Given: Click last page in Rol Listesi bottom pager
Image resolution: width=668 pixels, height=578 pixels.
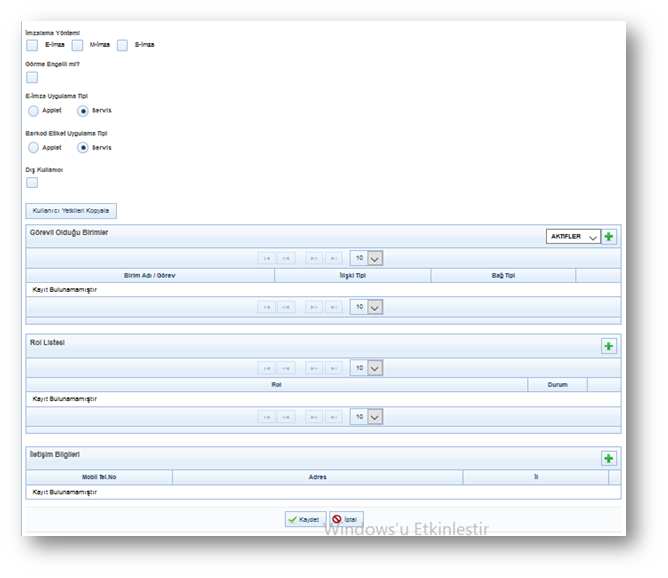Looking at the screenshot, I should 334,416.
